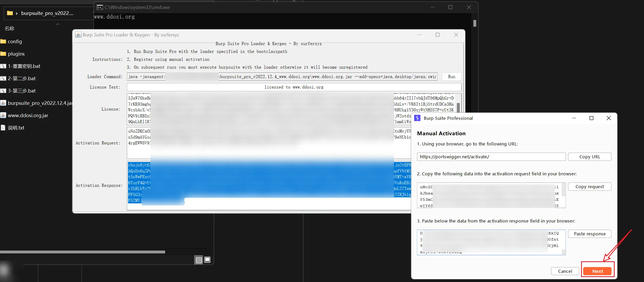This screenshot has width=644, height=282.
Task: Close the Loader & Keygen window
Action: click(456, 35)
